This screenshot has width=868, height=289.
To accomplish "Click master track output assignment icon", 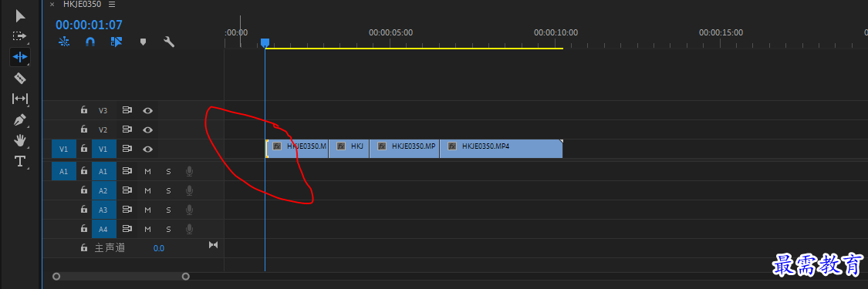I will [x=213, y=245].
